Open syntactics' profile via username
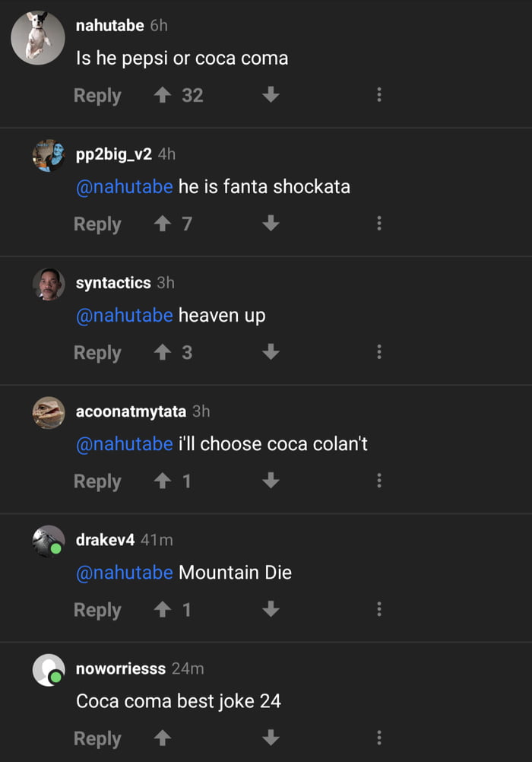 tap(113, 283)
